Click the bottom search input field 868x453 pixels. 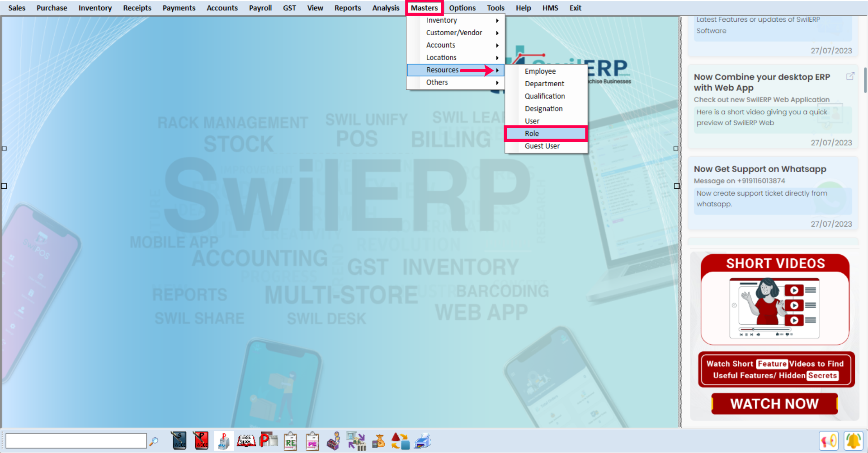(76, 441)
